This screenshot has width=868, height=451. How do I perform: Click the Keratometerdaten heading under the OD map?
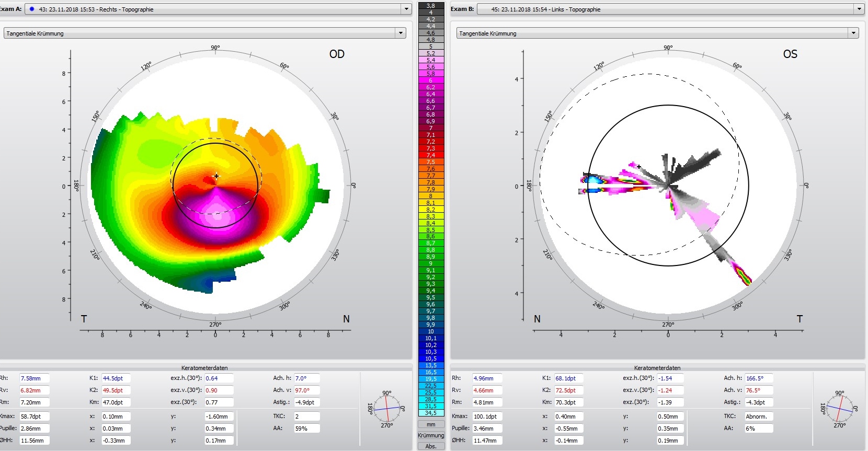tap(204, 368)
